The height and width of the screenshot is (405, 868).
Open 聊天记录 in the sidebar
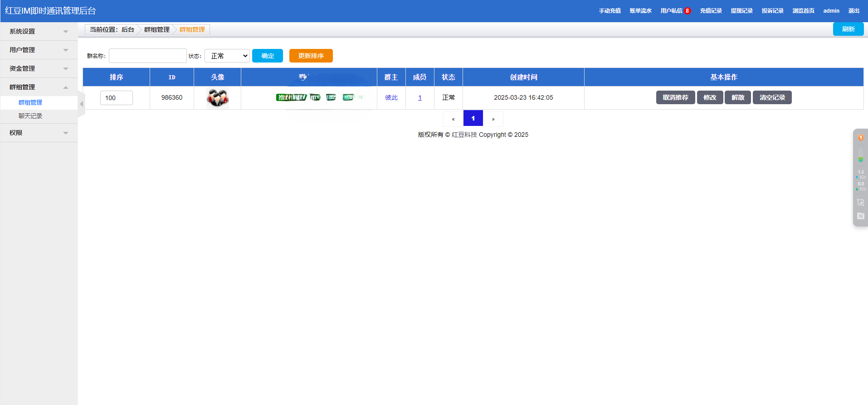pos(30,116)
